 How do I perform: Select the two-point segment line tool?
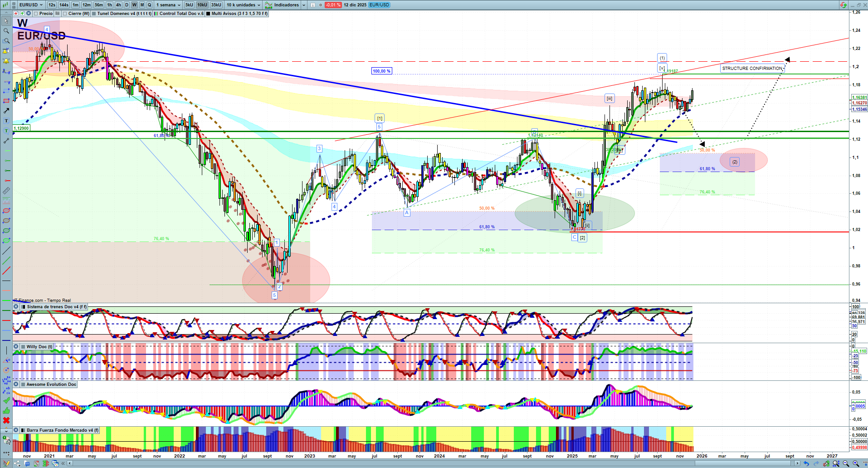pyautogui.click(x=6, y=141)
